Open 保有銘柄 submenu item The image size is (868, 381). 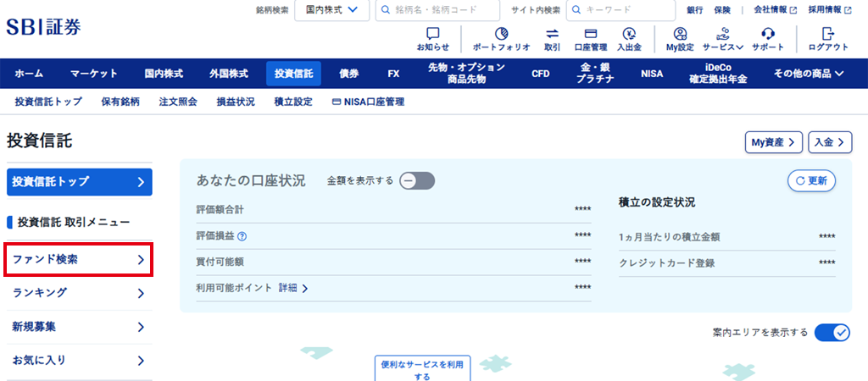click(x=120, y=102)
